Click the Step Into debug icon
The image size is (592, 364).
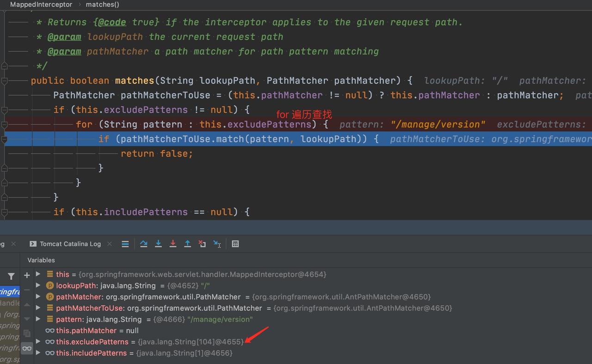point(158,244)
